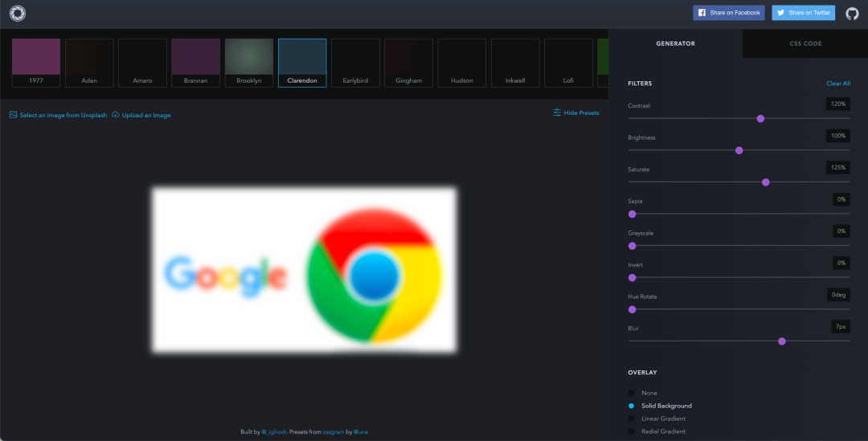The height and width of the screenshot is (441, 868).
Task: Open the GitHub repository icon
Action: click(852, 14)
